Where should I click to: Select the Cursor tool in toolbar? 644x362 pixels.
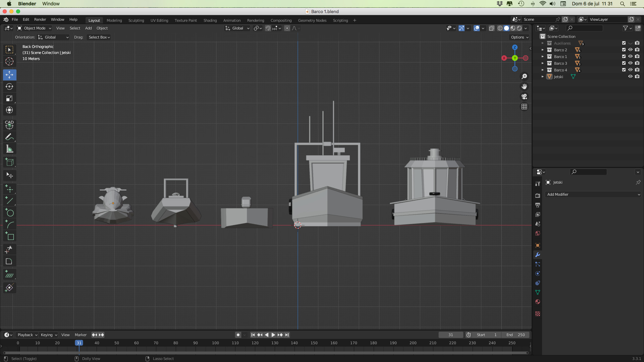coord(9,61)
